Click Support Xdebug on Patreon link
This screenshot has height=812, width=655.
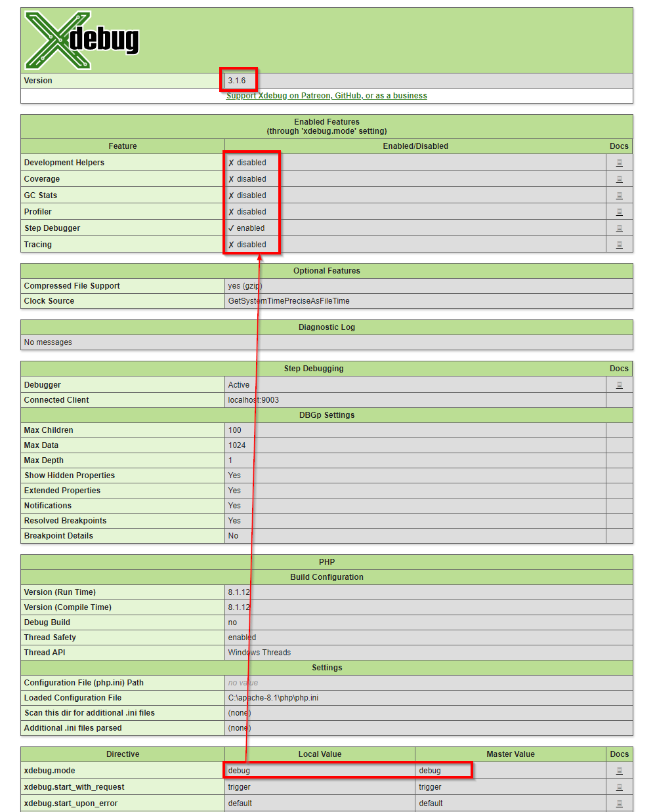point(326,96)
